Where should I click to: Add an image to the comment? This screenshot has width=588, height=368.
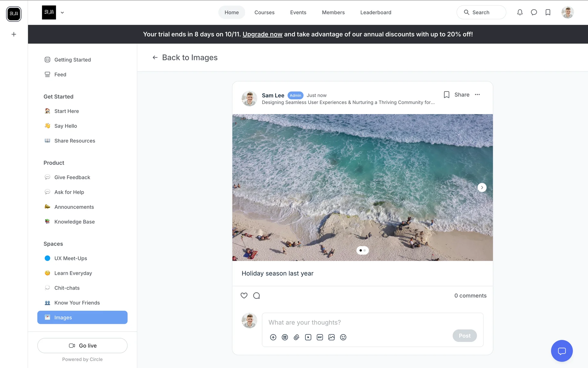coord(331,337)
